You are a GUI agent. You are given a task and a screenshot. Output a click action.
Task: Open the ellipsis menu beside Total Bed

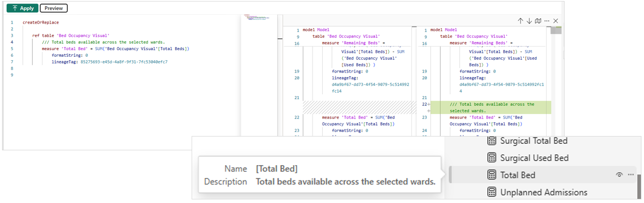coord(631,175)
